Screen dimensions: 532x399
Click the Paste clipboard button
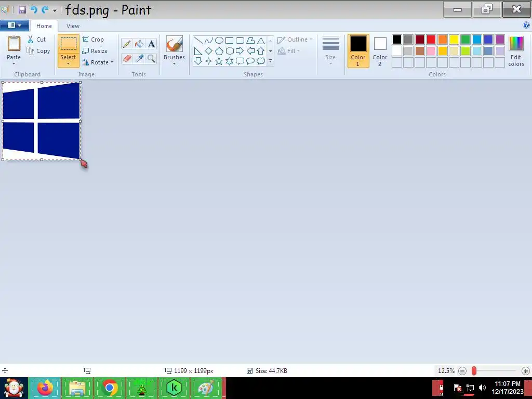click(14, 48)
